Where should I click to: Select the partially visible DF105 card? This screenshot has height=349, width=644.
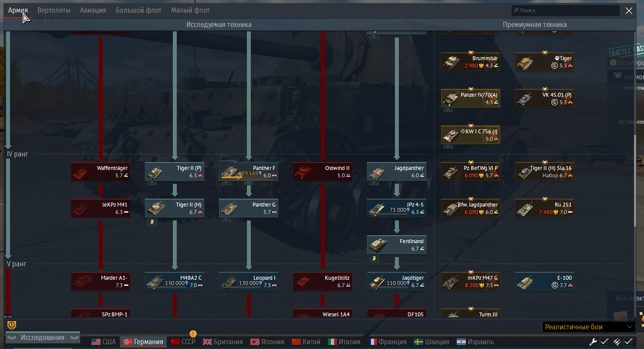(397, 313)
